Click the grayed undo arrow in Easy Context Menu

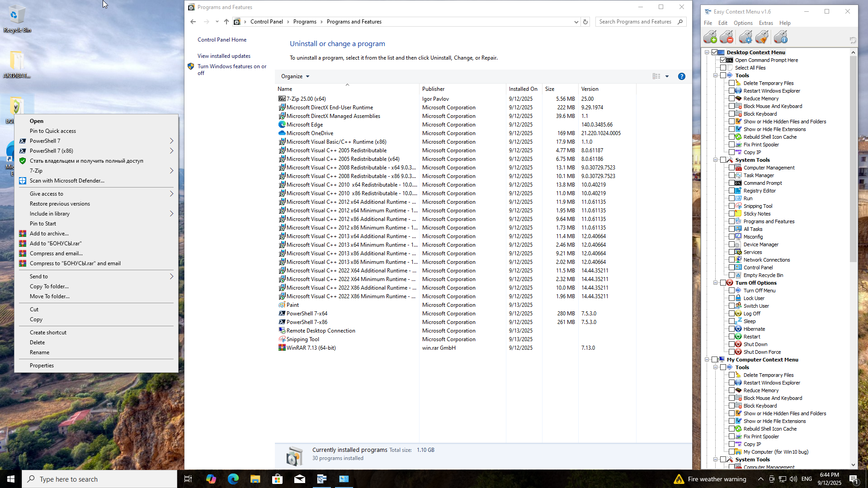853,40
